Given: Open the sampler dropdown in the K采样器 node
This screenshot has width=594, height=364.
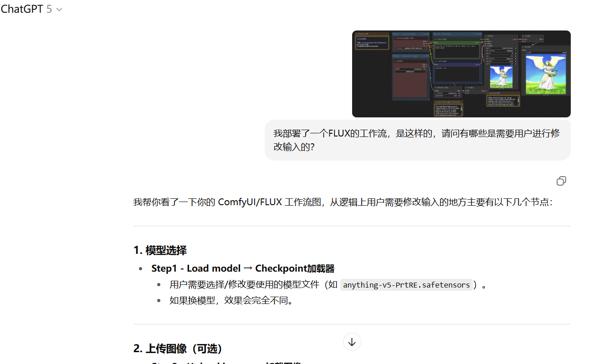Looking at the screenshot, I should (501, 59).
